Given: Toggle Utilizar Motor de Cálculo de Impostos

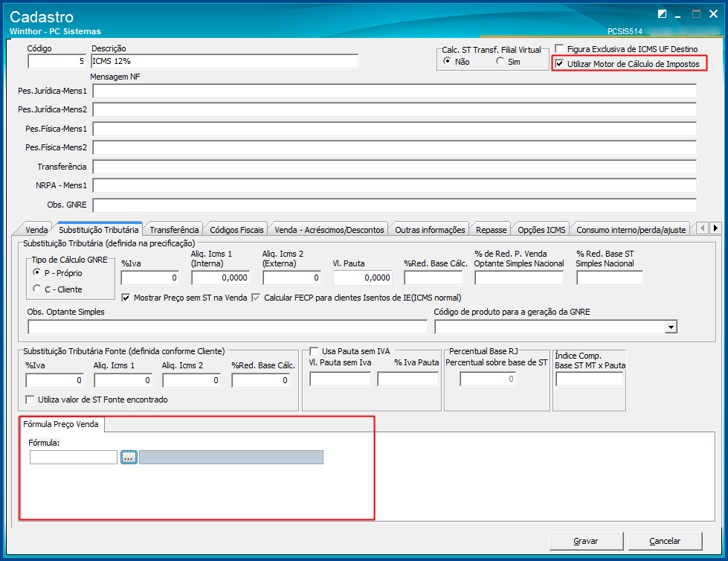Looking at the screenshot, I should pyautogui.click(x=560, y=64).
